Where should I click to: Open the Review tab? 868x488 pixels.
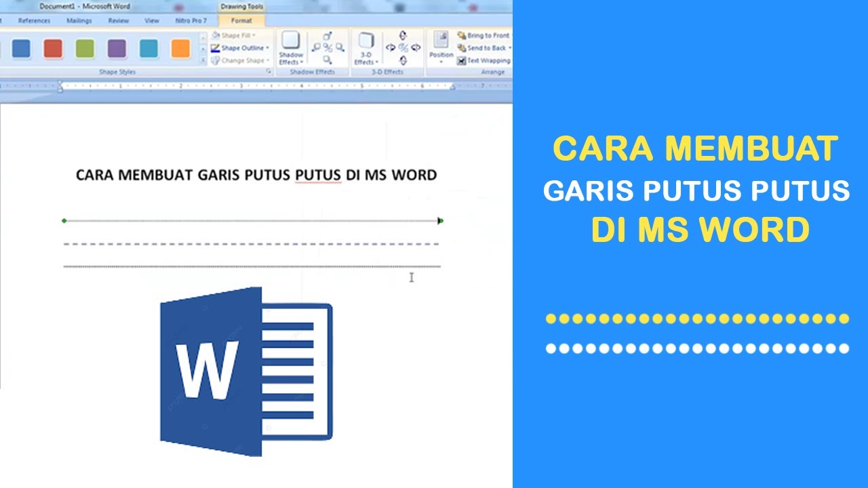coord(119,21)
